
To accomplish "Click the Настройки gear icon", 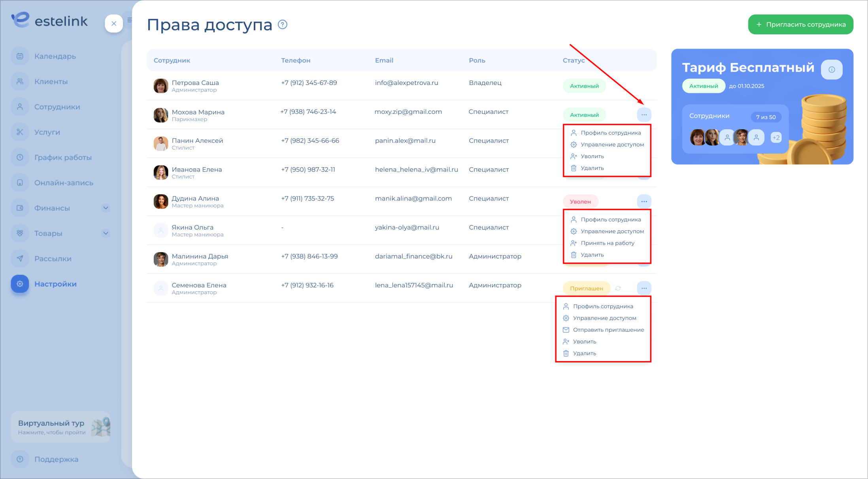I will click(20, 284).
